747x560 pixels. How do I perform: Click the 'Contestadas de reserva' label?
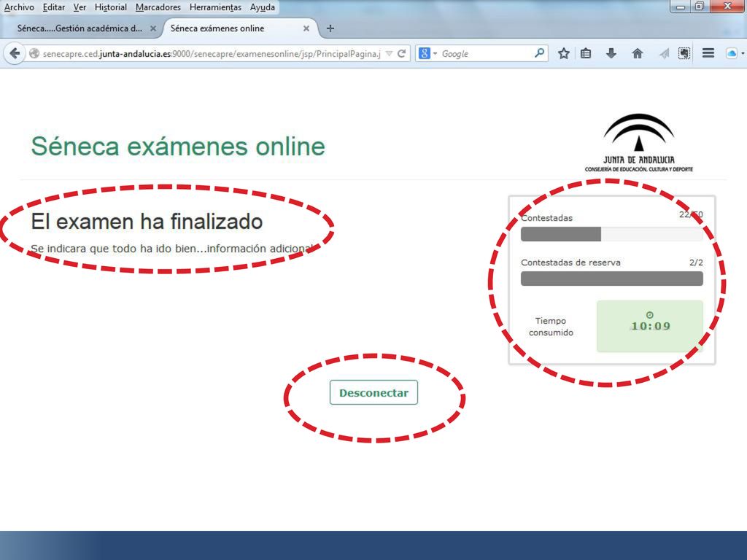click(x=570, y=262)
